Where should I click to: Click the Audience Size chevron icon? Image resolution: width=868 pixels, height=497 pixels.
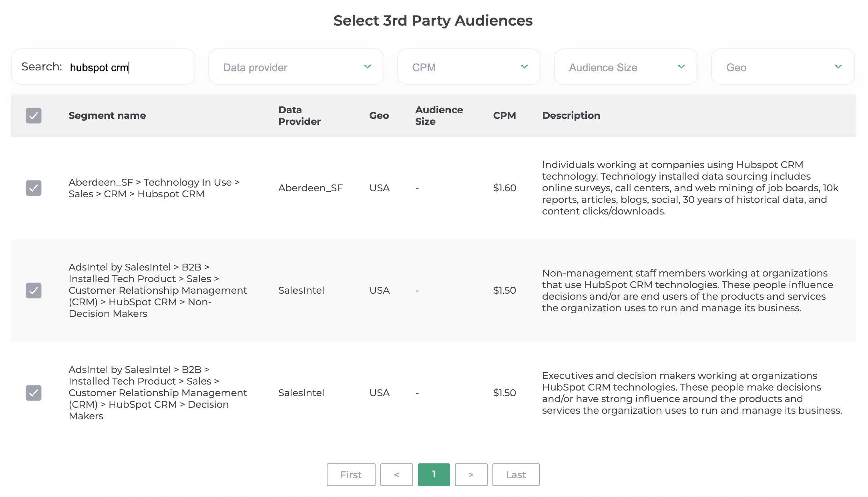681,67
